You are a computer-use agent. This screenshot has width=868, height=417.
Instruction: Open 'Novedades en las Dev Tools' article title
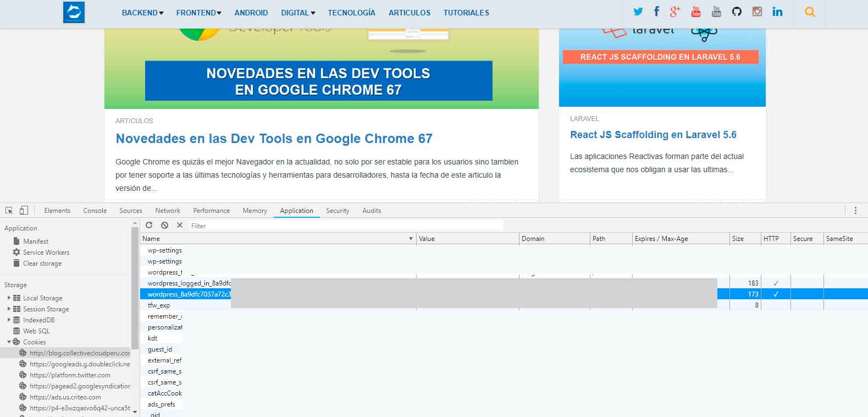point(274,139)
